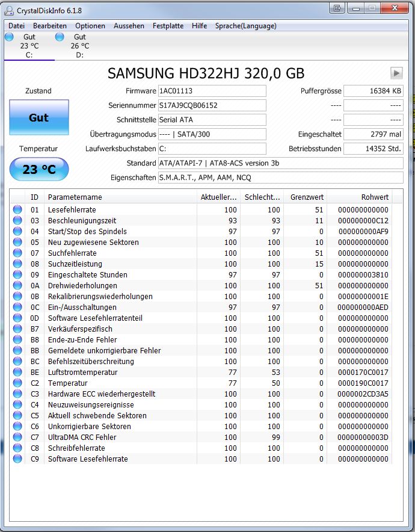415x532 pixels.
Task: Click status orb for Luftstromtemperatur row
Action: pyautogui.click(x=17, y=372)
